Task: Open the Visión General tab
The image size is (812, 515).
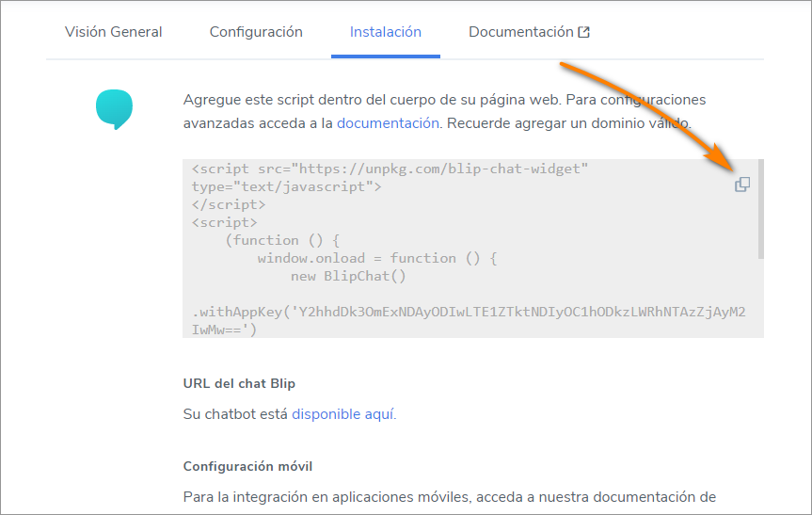Action: point(114,32)
